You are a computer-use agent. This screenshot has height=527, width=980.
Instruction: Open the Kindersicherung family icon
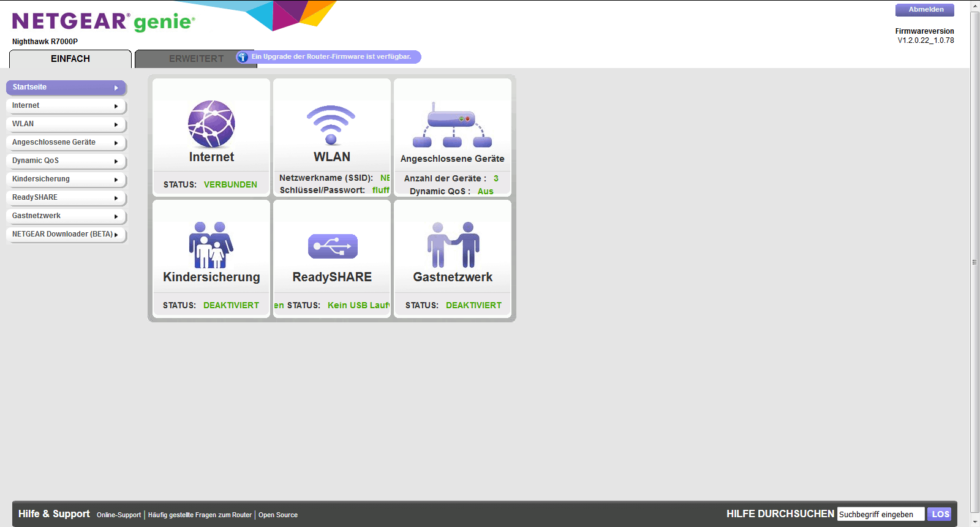click(211, 245)
